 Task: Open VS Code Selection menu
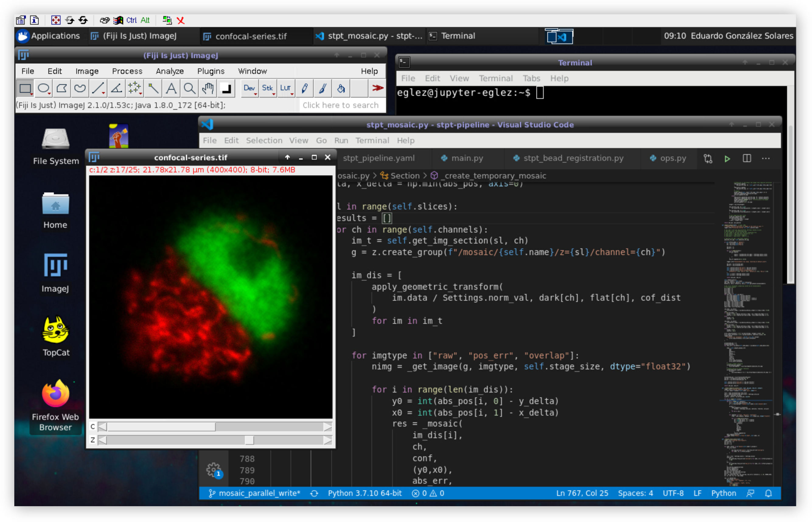pyautogui.click(x=264, y=140)
